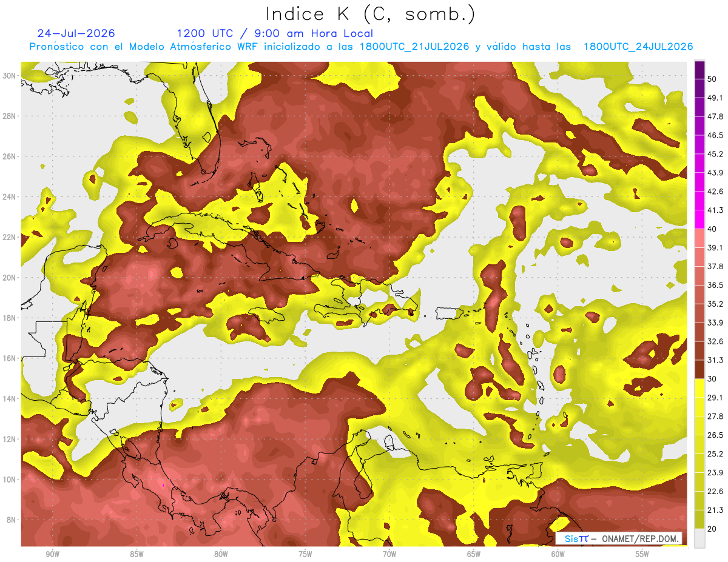Click the "24N" latitude axis label
This screenshot has width=728, height=562.
(x=10, y=196)
